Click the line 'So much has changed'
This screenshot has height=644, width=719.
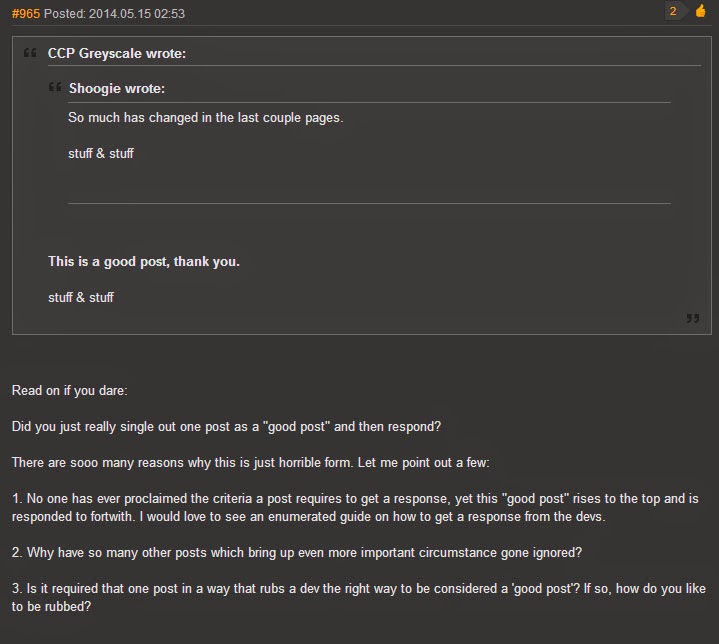(x=205, y=117)
